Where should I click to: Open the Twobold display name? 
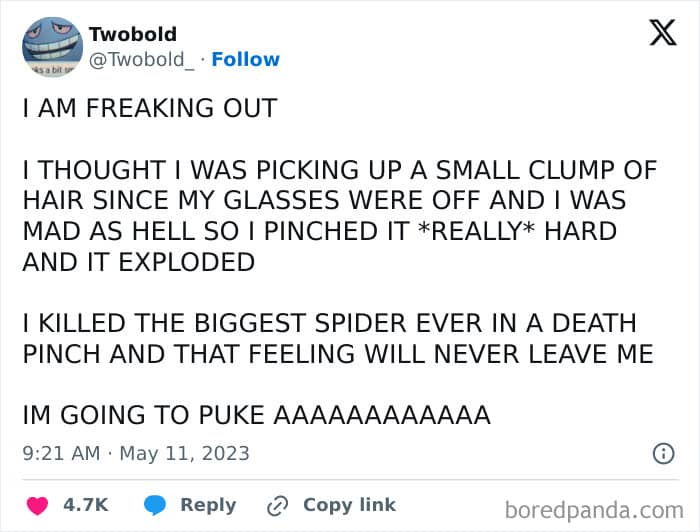(133, 34)
